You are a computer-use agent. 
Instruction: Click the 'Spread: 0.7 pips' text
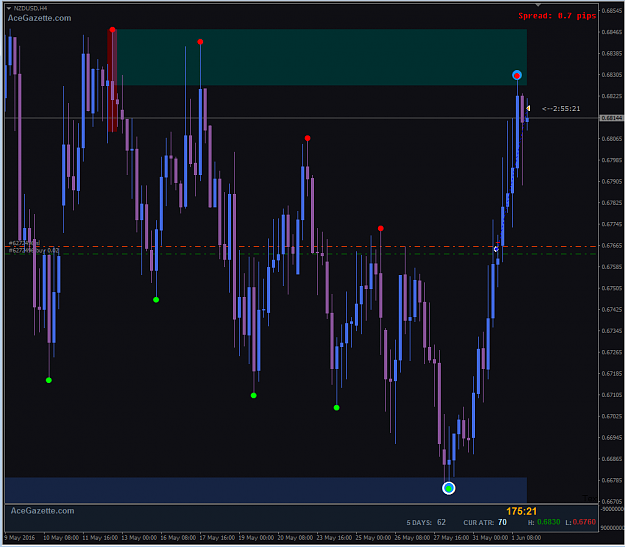pos(557,16)
